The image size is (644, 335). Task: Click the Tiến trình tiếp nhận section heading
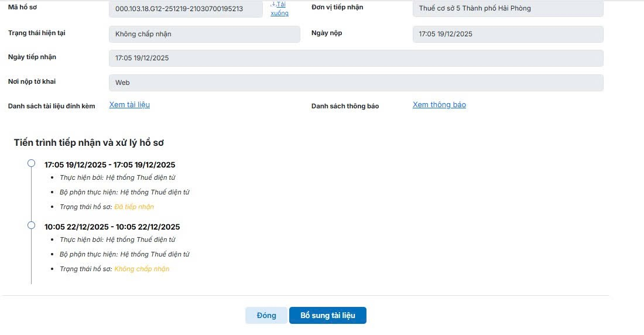tap(92, 142)
